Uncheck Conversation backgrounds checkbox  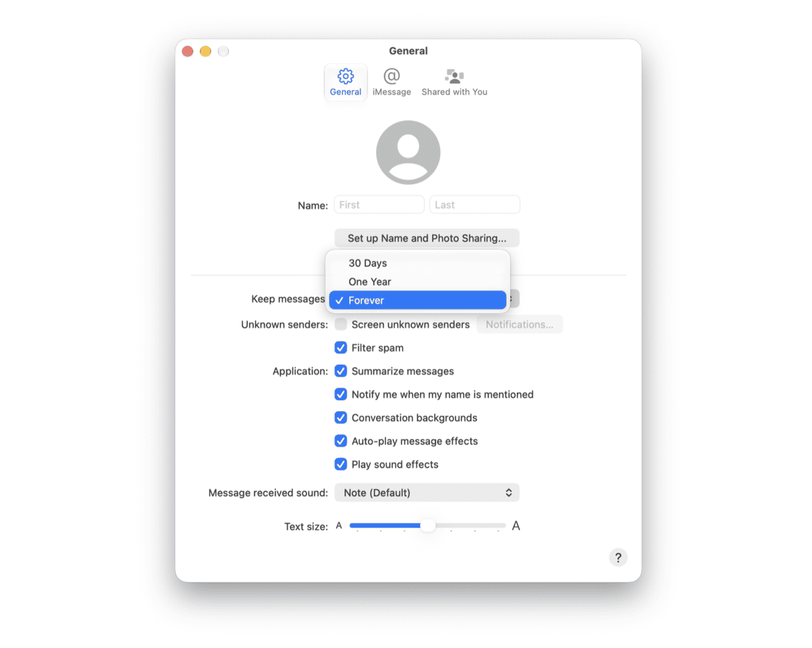pyautogui.click(x=341, y=418)
